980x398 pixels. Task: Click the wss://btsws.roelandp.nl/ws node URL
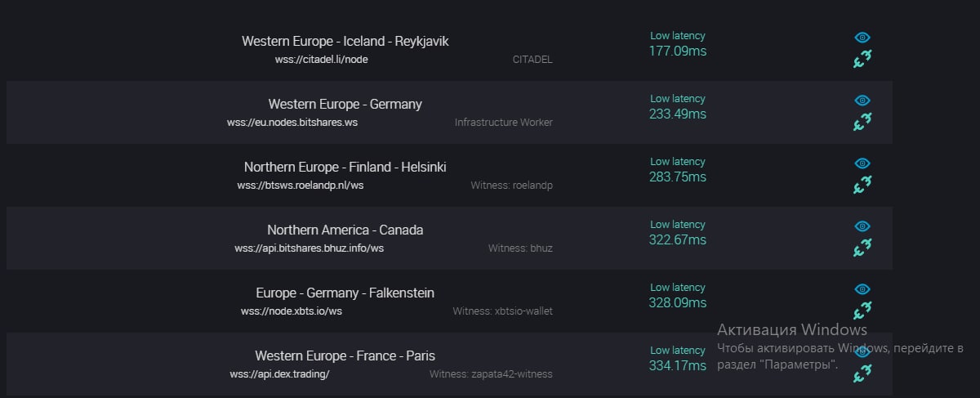point(301,186)
